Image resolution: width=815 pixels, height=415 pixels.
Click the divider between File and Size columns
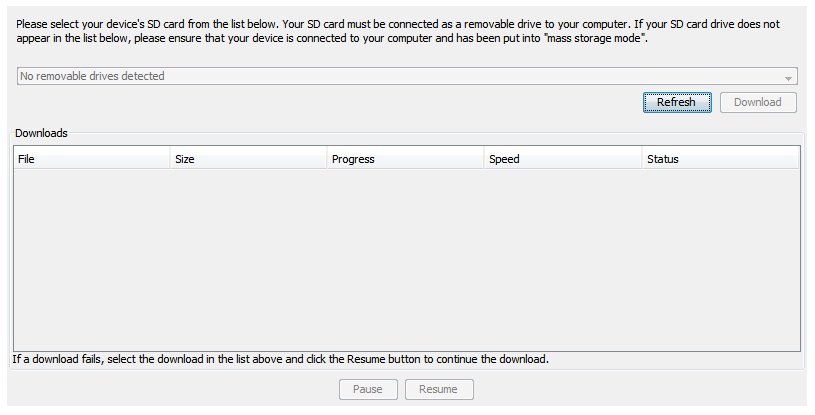coord(170,159)
